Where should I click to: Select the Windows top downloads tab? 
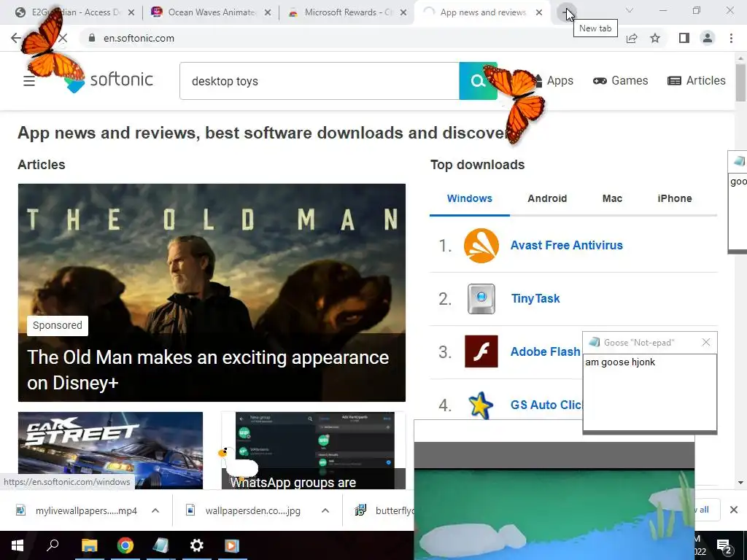(x=469, y=198)
